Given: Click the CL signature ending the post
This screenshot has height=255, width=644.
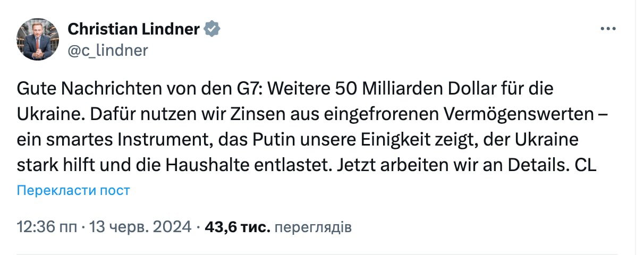Looking at the screenshot, I should pos(587,165).
